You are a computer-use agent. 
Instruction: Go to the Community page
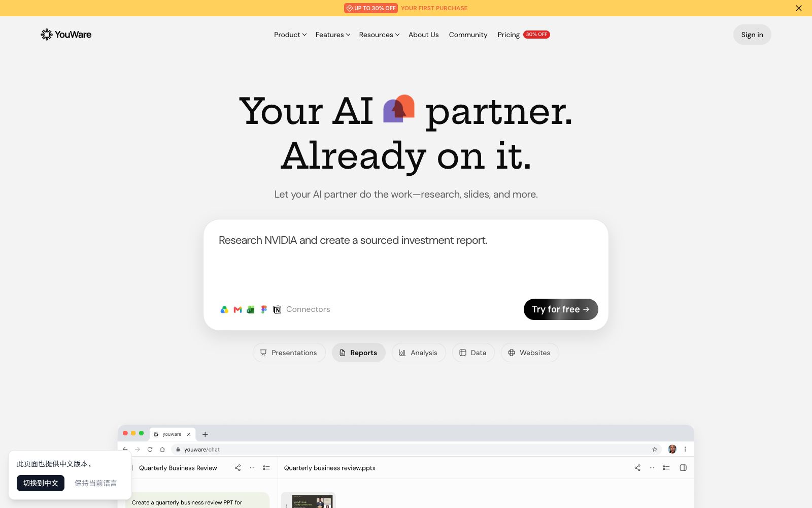[468, 35]
